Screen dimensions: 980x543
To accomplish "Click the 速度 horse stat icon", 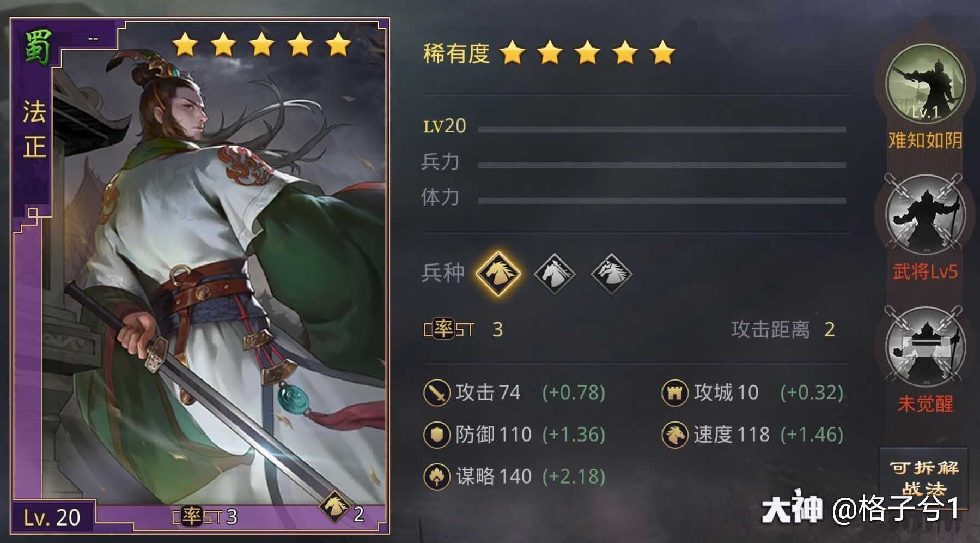I will [674, 435].
